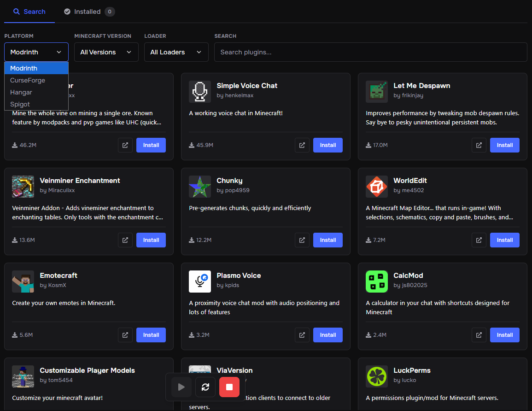Click the Simple Voice Chat title

tap(247, 86)
